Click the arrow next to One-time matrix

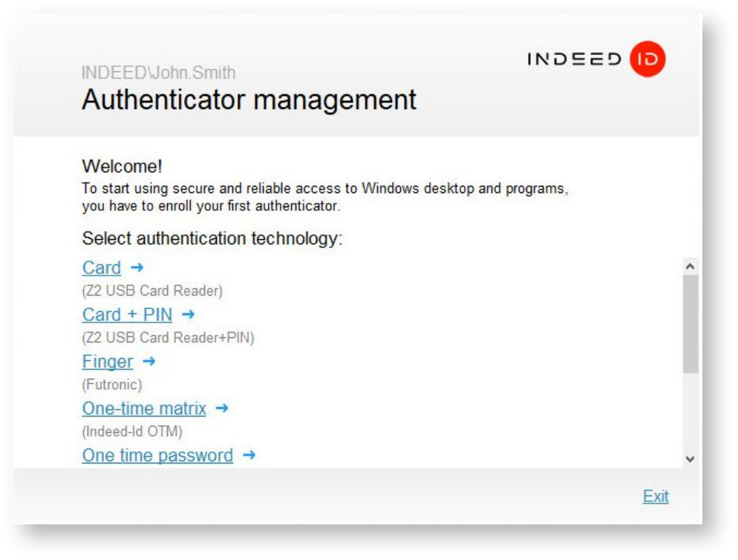click(222, 408)
